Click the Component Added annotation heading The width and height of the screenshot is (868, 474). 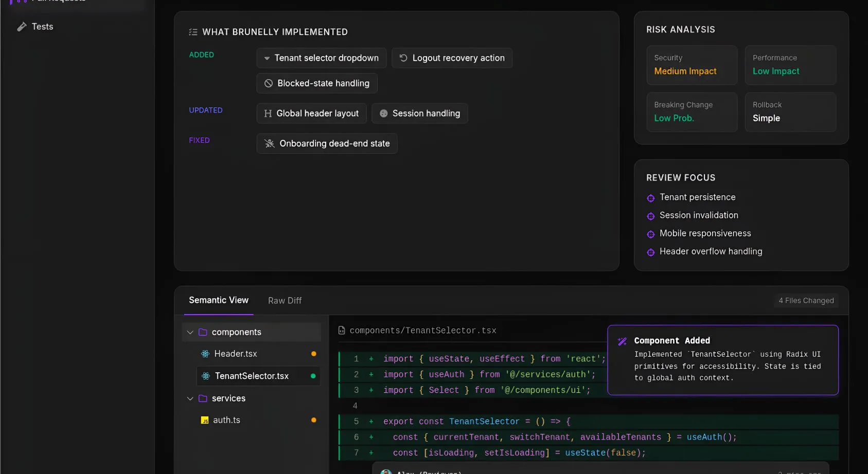(672, 341)
